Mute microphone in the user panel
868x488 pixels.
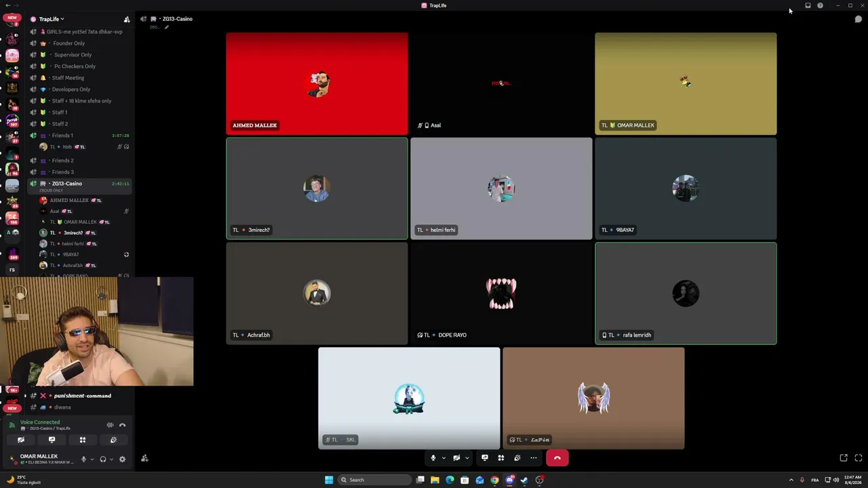click(x=83, y=460)
